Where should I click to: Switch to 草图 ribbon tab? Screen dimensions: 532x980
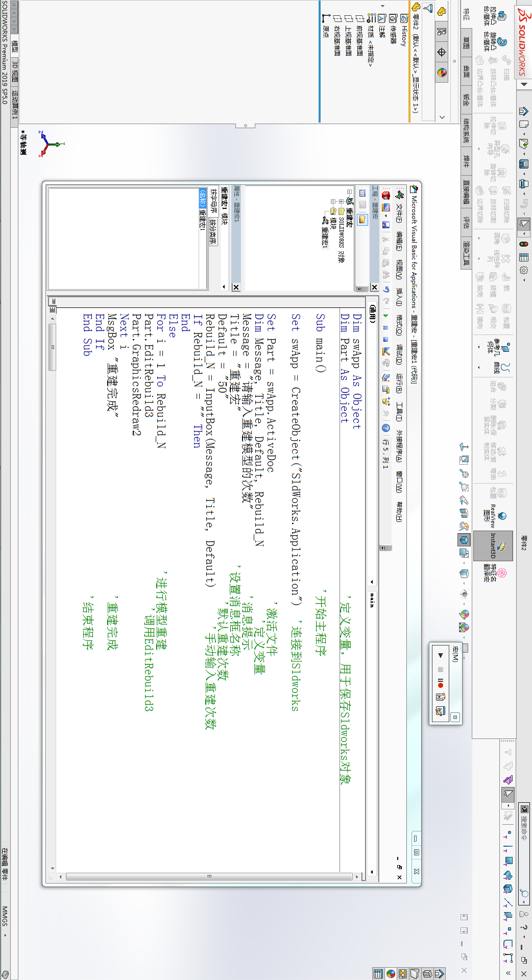click(466, 43)
